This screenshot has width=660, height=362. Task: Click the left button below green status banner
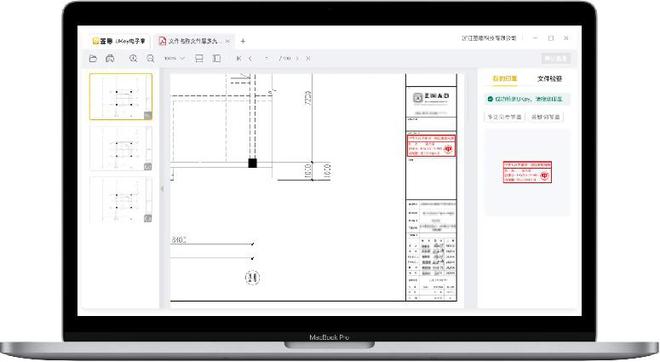pos(504,117)
